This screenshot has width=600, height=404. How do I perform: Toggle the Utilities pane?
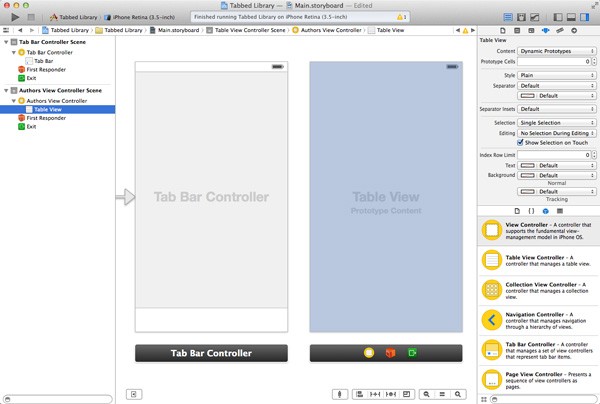click(585, 17)
